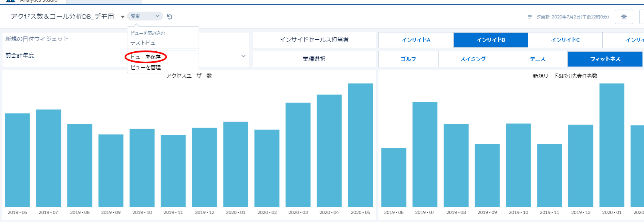This screenshot has height=222, width=644.
Task: Click the 2019-07 bar in 新規リード chart
Action: [425, 154]
